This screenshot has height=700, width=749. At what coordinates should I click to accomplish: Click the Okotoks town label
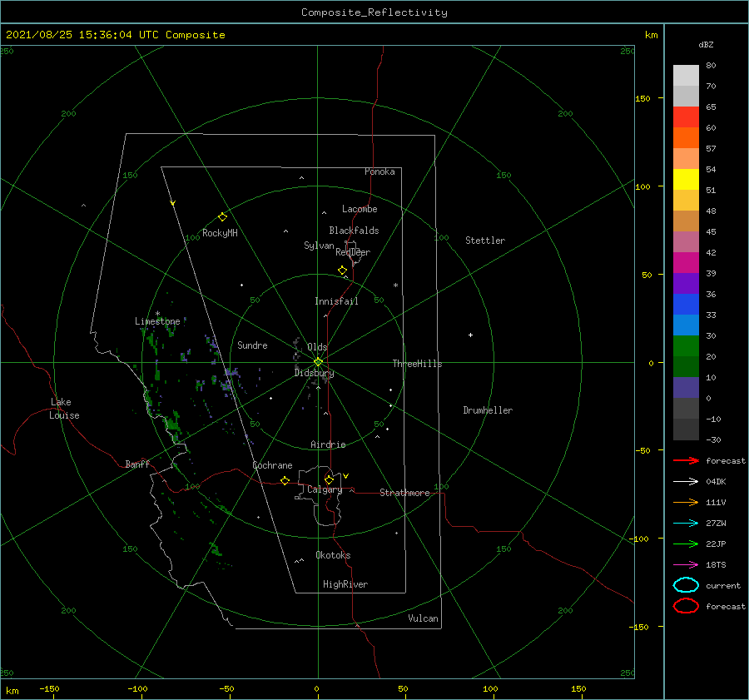point(333,555)
